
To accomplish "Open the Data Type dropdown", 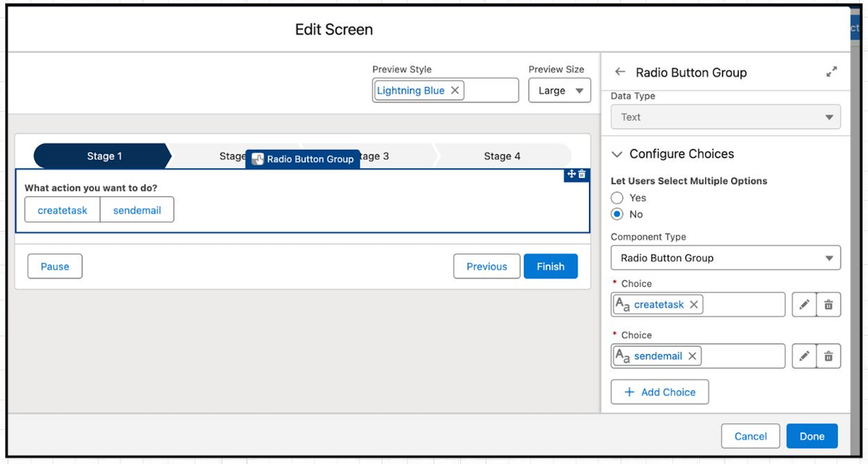I will (x=725, y=117).
